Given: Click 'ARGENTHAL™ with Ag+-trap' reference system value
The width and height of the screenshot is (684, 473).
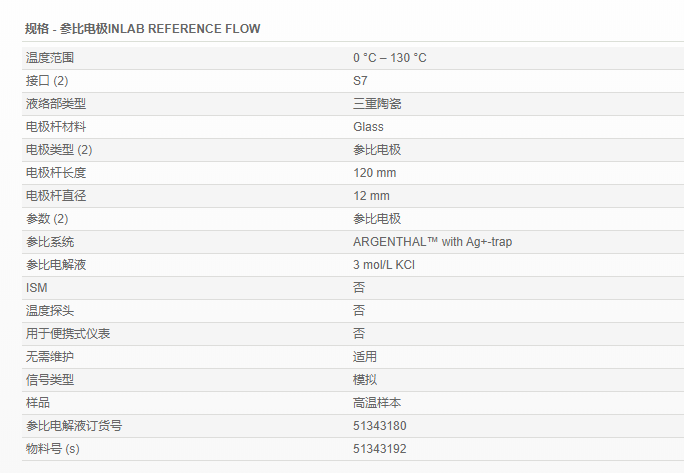Looking at the screenshot, I should [433, 242].
